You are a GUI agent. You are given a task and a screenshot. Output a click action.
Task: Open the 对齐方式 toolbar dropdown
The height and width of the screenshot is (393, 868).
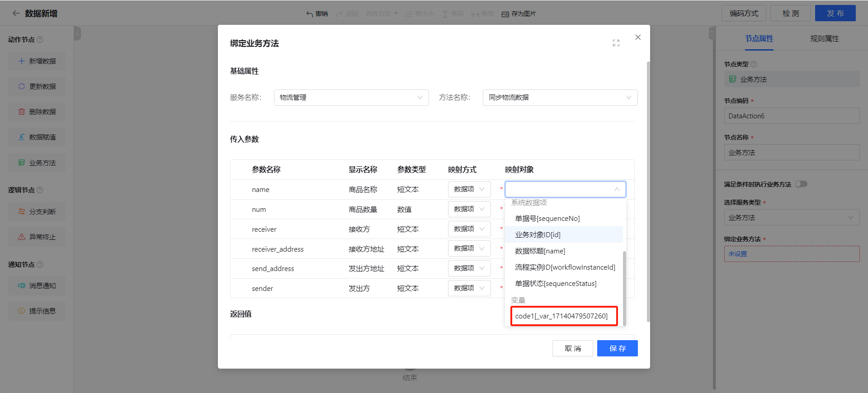[382, 14]
